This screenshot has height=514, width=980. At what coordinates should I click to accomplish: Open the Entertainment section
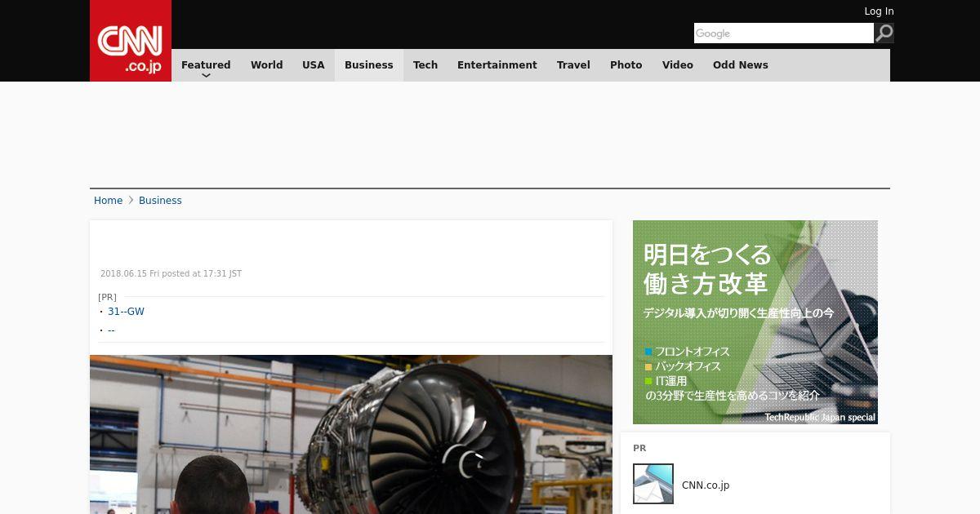pos(497,65)
